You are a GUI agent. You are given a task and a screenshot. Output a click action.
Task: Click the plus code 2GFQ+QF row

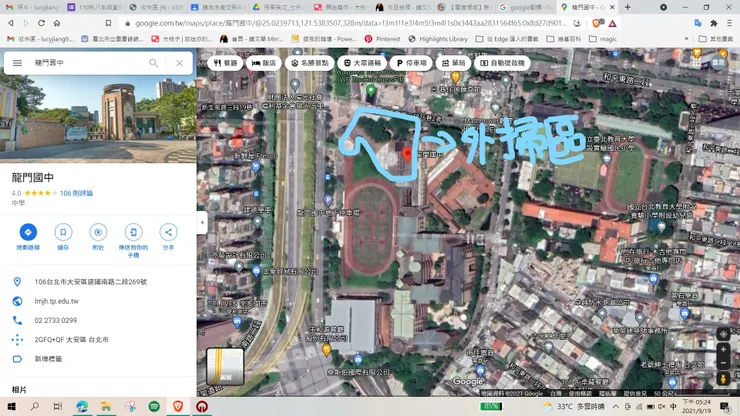98,340
